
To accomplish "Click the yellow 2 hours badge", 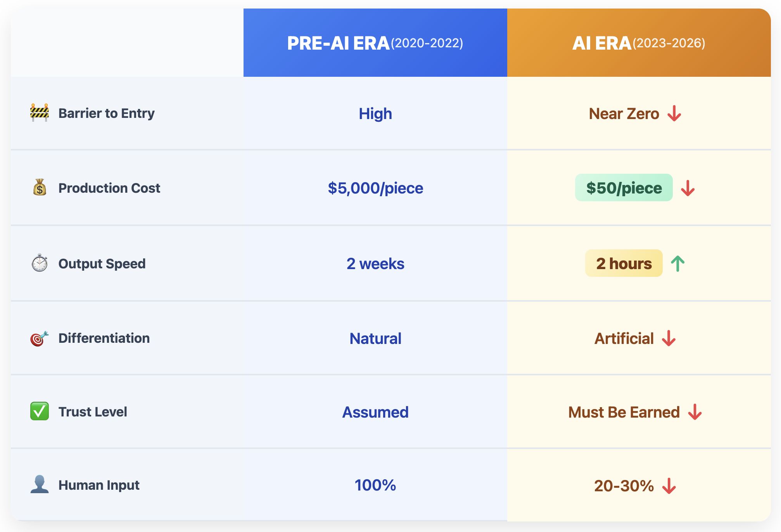I will coord(624,264).
